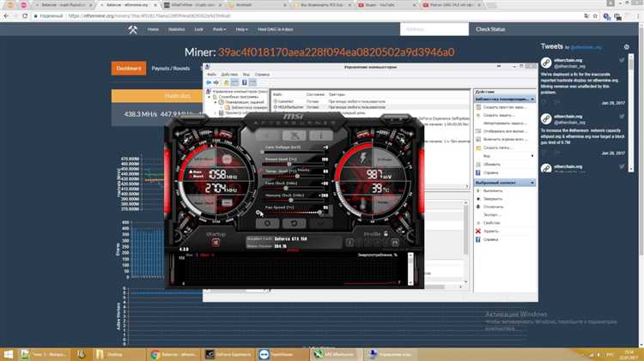Click Свойства action for selected task
The height and width of the screenshot is (361, 644).
[492, 223]
